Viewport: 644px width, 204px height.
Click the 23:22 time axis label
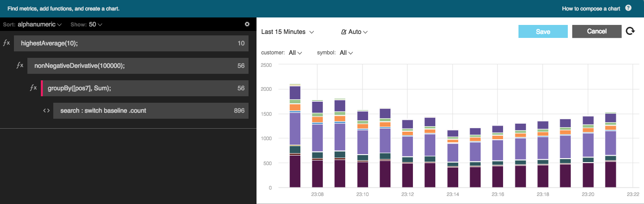click(x=633, y=194)
